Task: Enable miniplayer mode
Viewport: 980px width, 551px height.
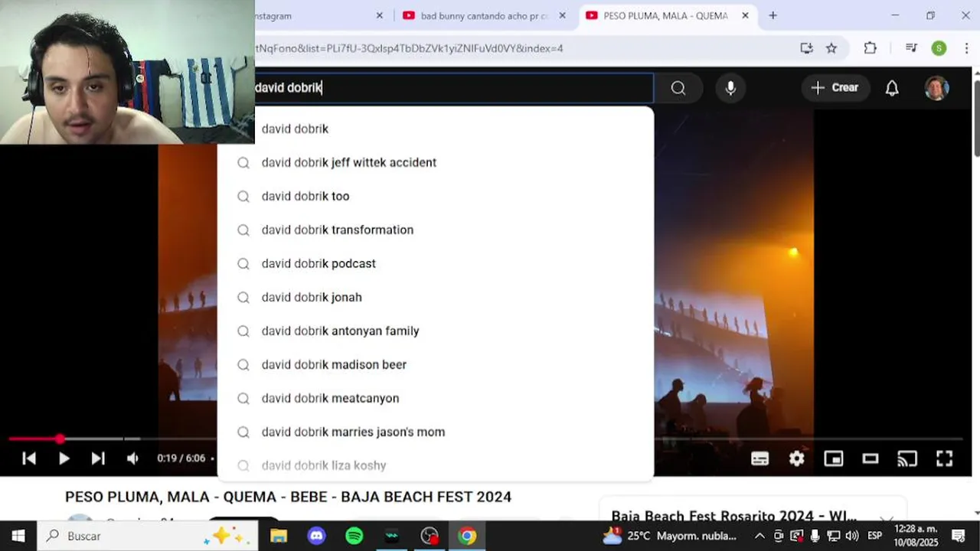Action: pos(834,458)
